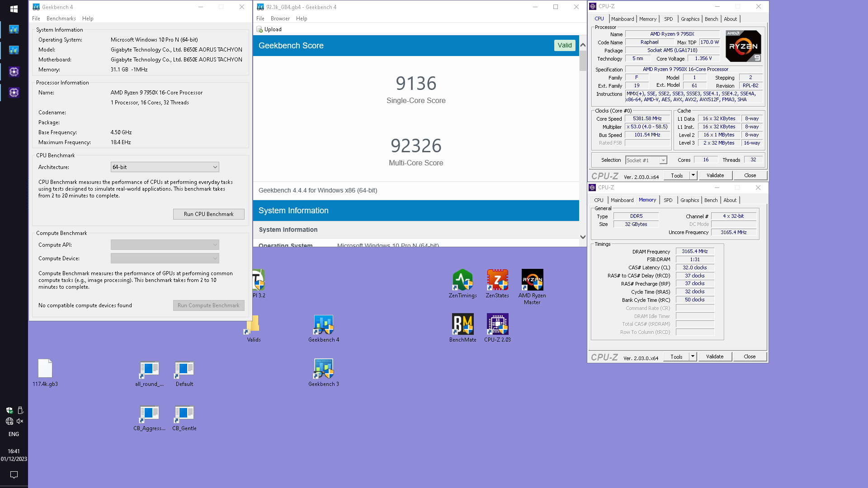Open the Benchmarks menu
Viewport: 868px width, 488px height.
tap(61, 19)
